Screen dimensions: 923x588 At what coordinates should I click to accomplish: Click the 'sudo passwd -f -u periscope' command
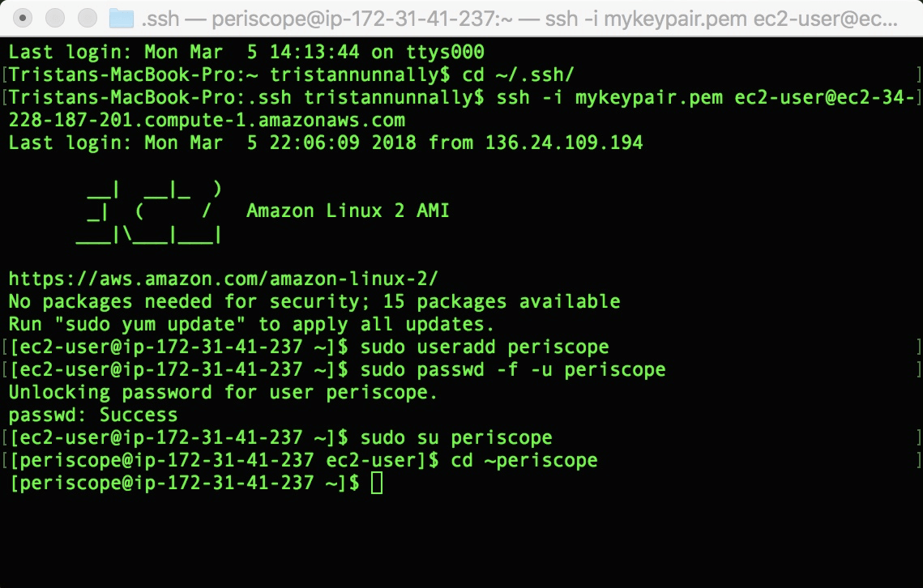point(512,370)
